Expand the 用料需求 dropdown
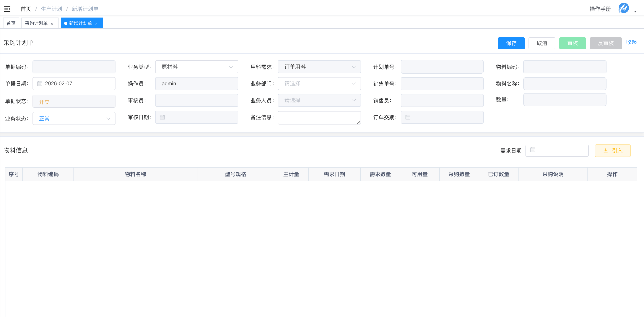 click(x=319, y=67)
